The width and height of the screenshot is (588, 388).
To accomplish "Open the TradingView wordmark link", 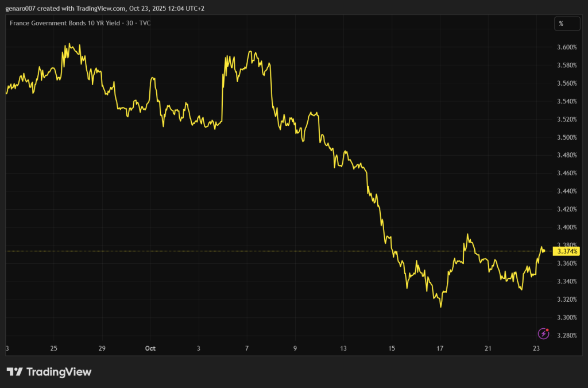I will pyautogui.click(x=59, y=372).
